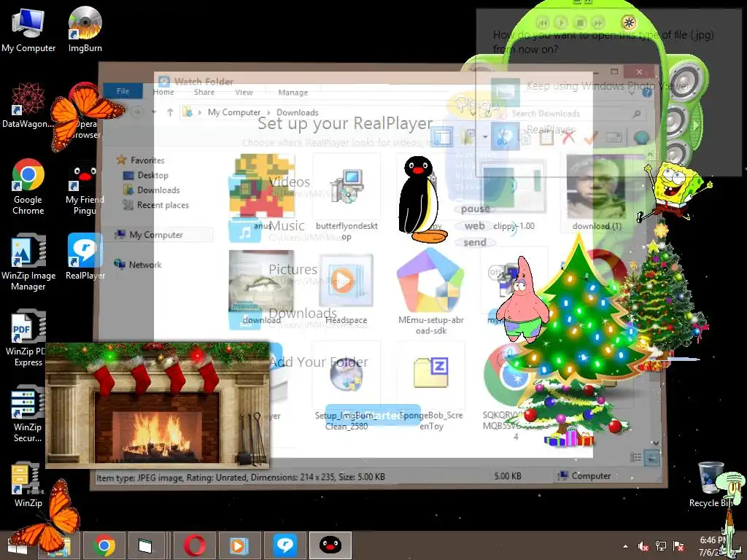Image resolution: width=747 pixels, height=560 pixels.
Task: Select the MEmu-setup-abroad-sdk file
Action: pos(430,292)
